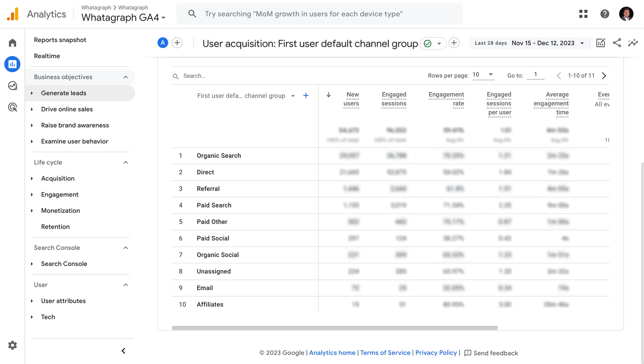This screenshot has height=364, width=644.
Task: Open Reports snapshot from the sidebar
Action: (x=60, y=40)
